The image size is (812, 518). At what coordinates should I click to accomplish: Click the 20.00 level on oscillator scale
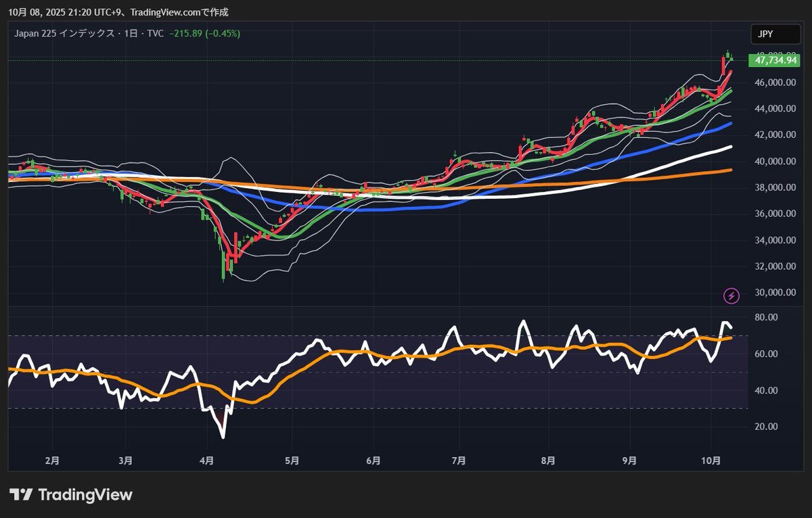pos(767,427)
